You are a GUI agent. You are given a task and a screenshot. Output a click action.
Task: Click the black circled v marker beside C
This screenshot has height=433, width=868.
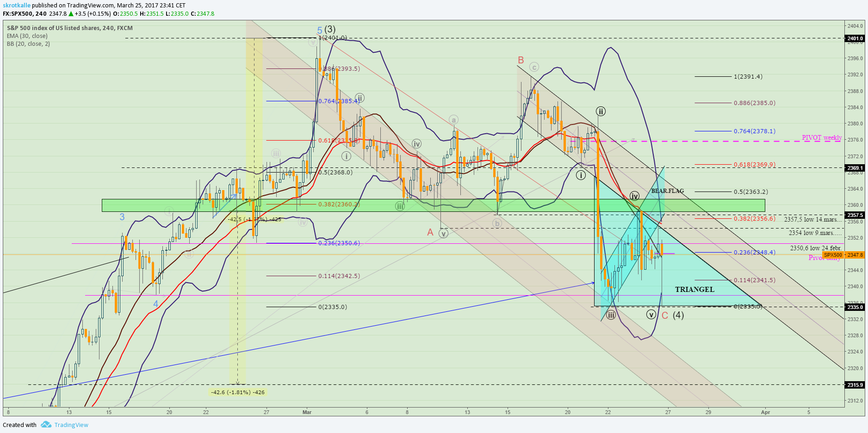click(651, 315)
